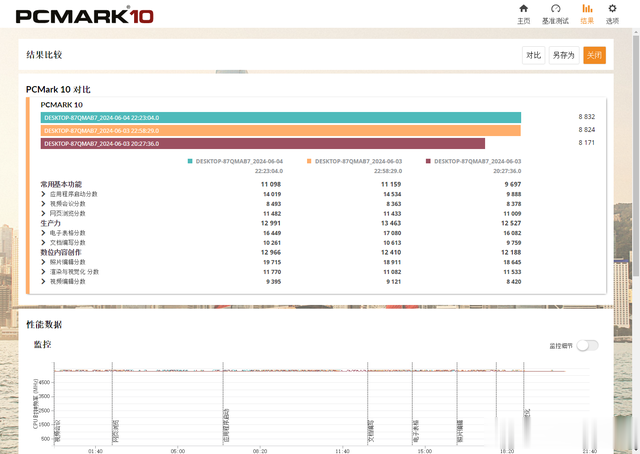The height and width of the screenshot is (454, 640).
Task: Toggle the 监控细节 switch
Action: (x=587, y=345)
